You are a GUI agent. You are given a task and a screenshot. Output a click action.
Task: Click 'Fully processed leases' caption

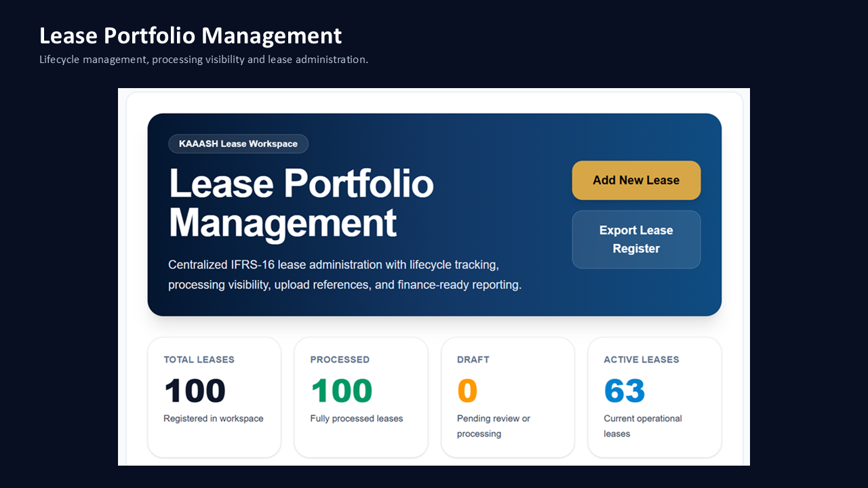click(x=357, y=419)
